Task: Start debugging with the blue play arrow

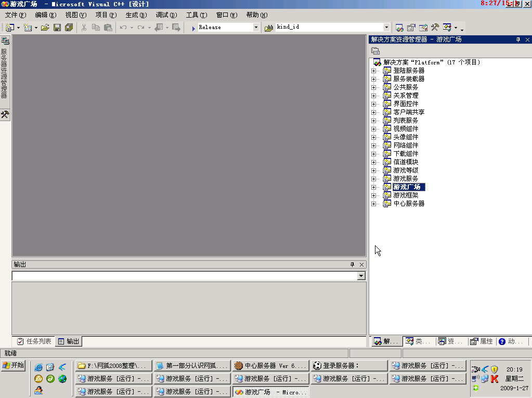Action: click(193, 28)
